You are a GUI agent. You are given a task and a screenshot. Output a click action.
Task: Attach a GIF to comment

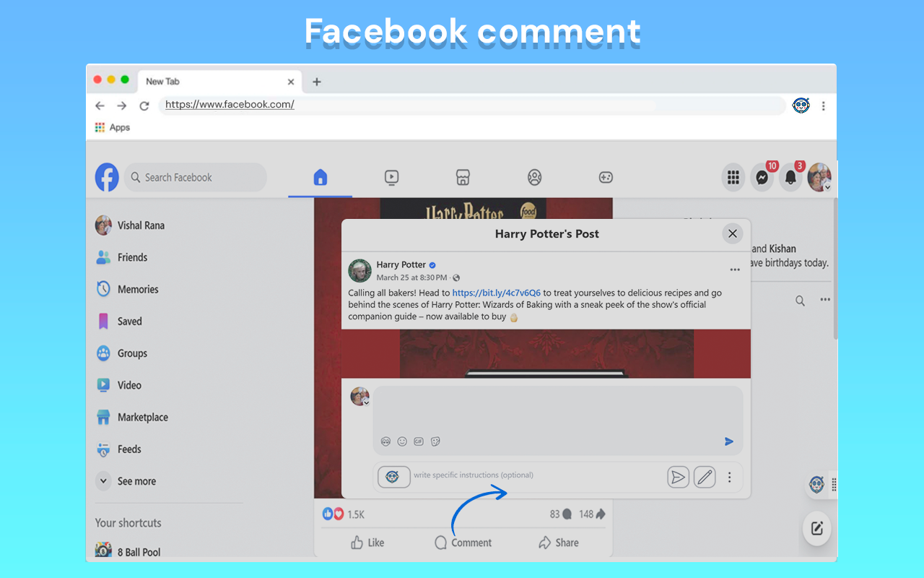point(419,441)
